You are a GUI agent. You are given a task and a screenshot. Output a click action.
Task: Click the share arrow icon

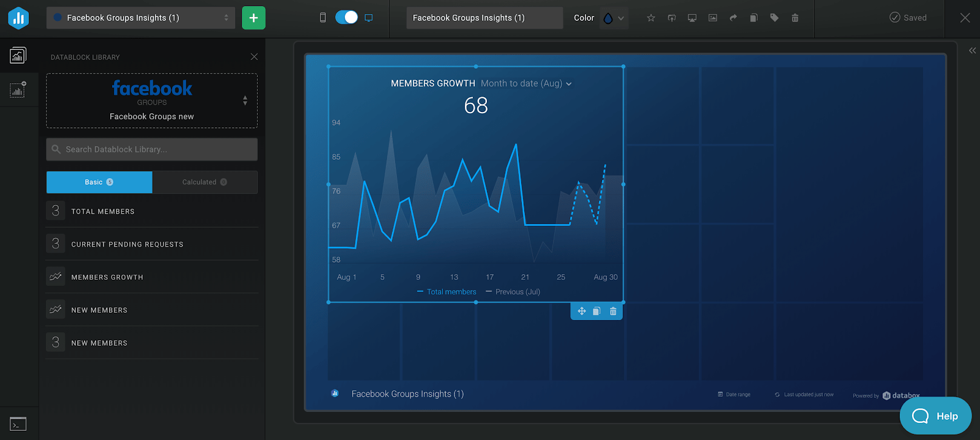(733, 18)
